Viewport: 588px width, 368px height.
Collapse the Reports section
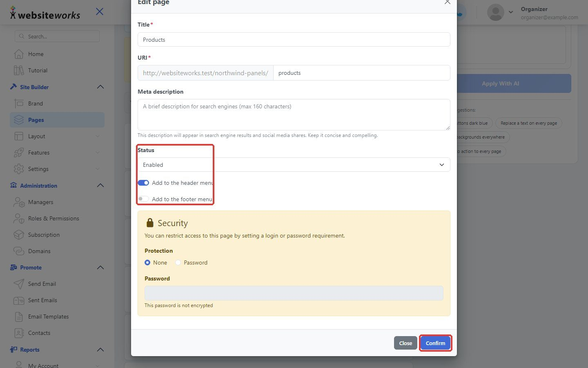100,350
